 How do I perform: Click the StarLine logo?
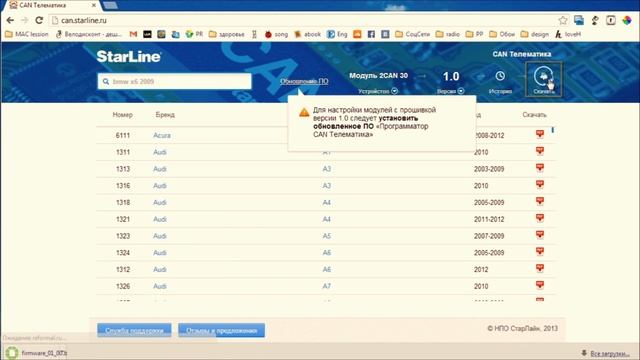(x=129, y=56)
